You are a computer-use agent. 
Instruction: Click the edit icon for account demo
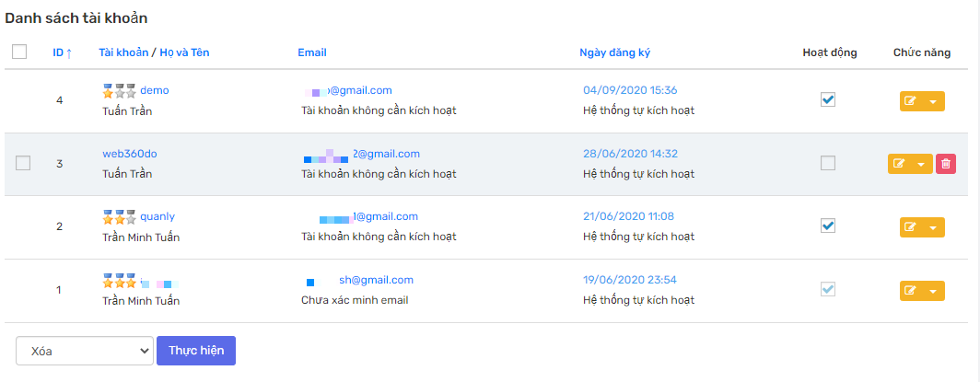(x=911, y=101)
